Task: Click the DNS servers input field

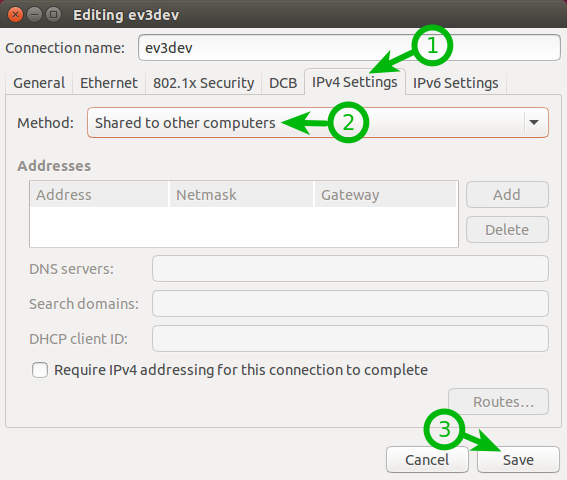Action: (x=350, y=269)
